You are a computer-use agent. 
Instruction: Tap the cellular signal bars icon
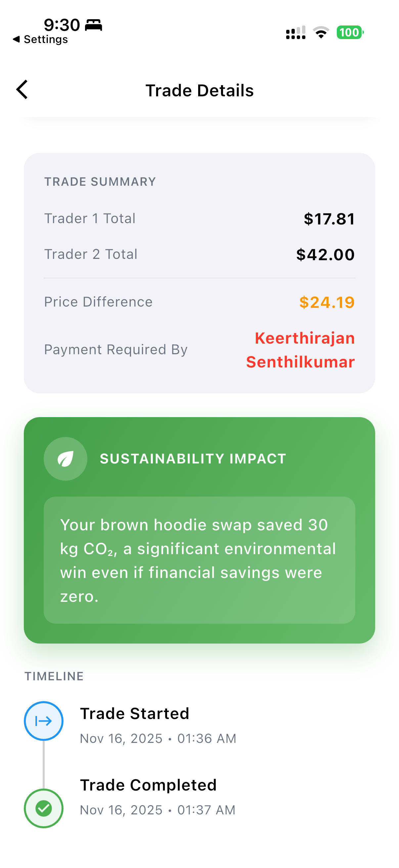click(296, 33)
